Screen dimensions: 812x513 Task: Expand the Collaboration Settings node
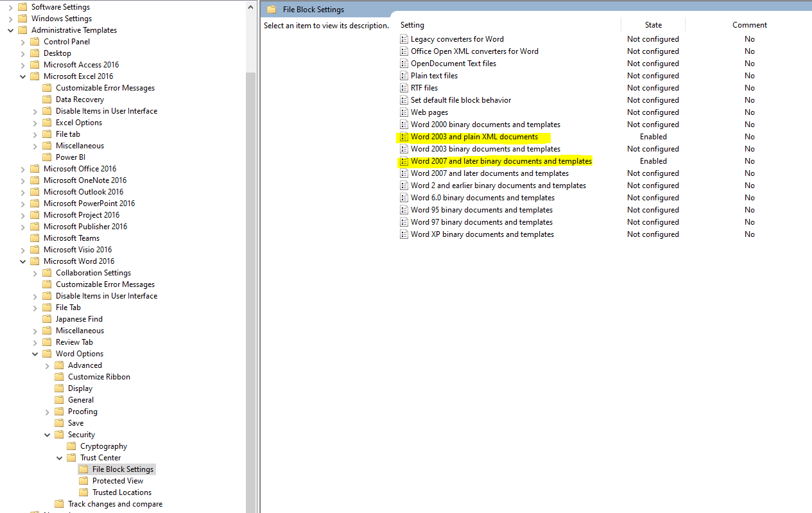(x=35, y=273)
